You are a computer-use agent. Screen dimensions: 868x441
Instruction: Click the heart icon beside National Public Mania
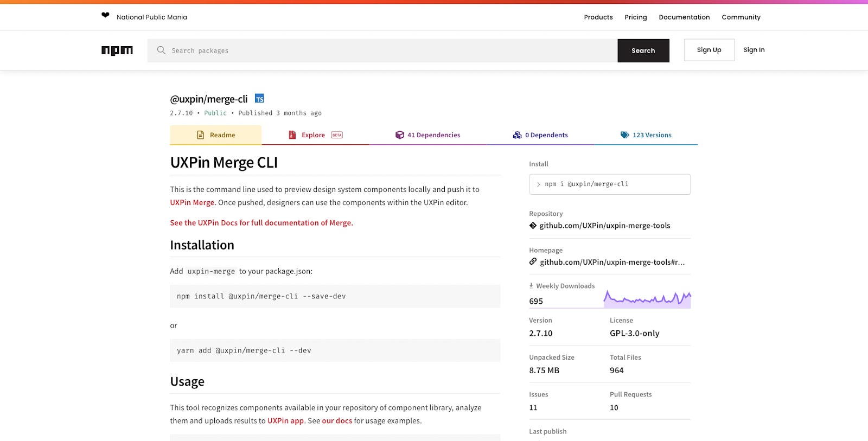(105, 15)
